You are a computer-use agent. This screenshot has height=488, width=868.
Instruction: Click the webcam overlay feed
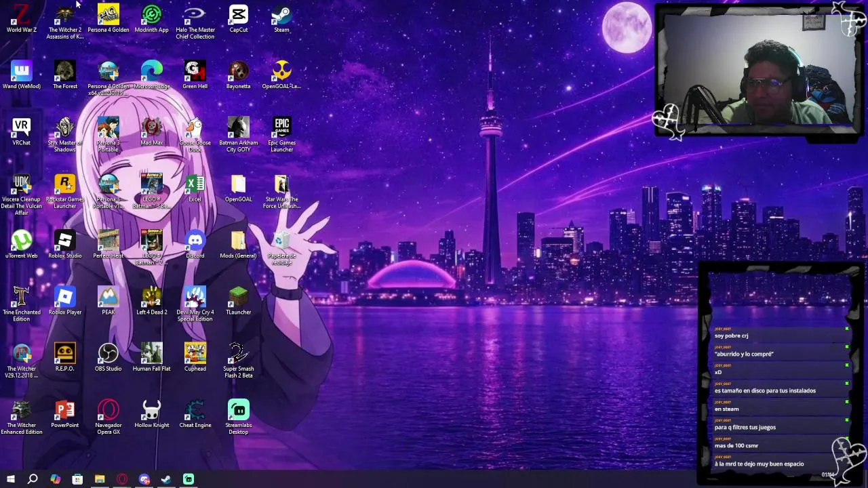(x=759, y=69)
